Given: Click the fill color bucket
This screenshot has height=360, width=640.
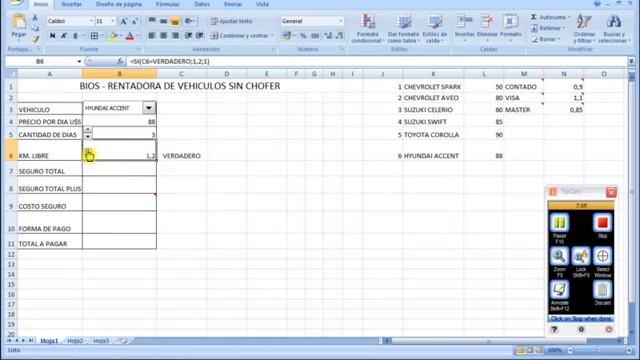Looking at the screenshot, I should (113, 36).
